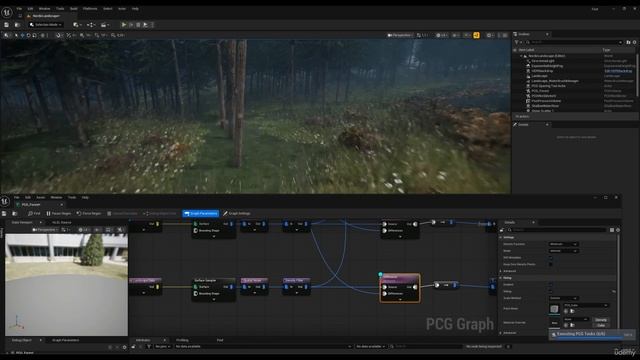Open the Scale Method dropdown
The image size is (640, 360).
(x=563, y=298)
